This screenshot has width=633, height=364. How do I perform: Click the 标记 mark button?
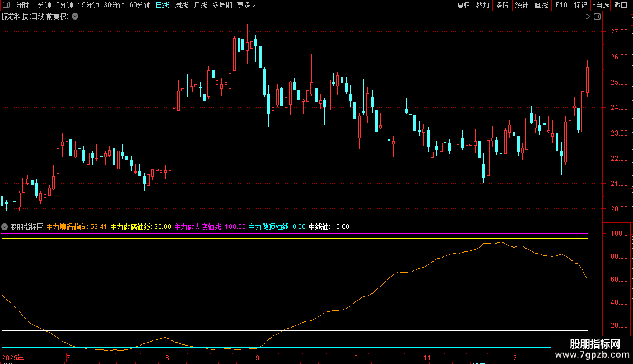click(580, 5)
